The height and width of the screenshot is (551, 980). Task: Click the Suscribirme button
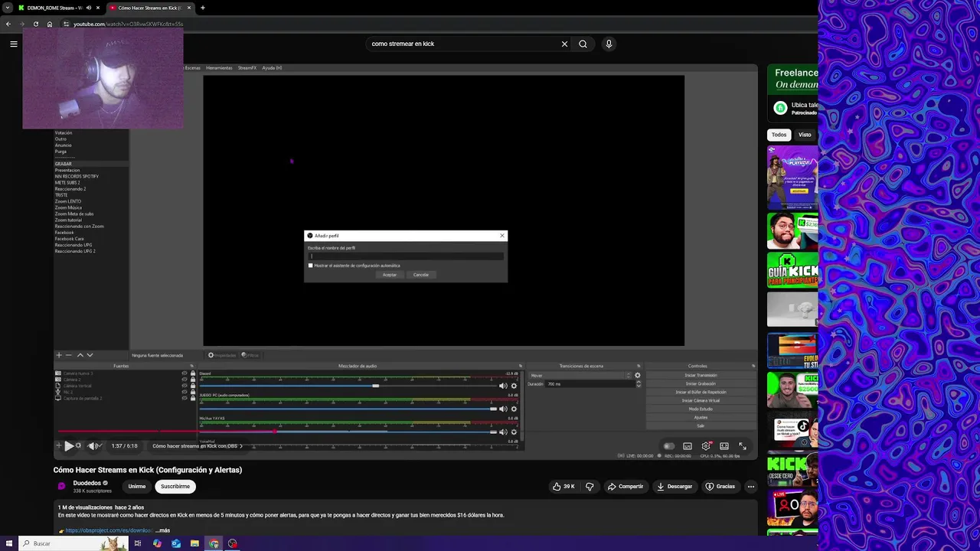(x=175, y=486)
